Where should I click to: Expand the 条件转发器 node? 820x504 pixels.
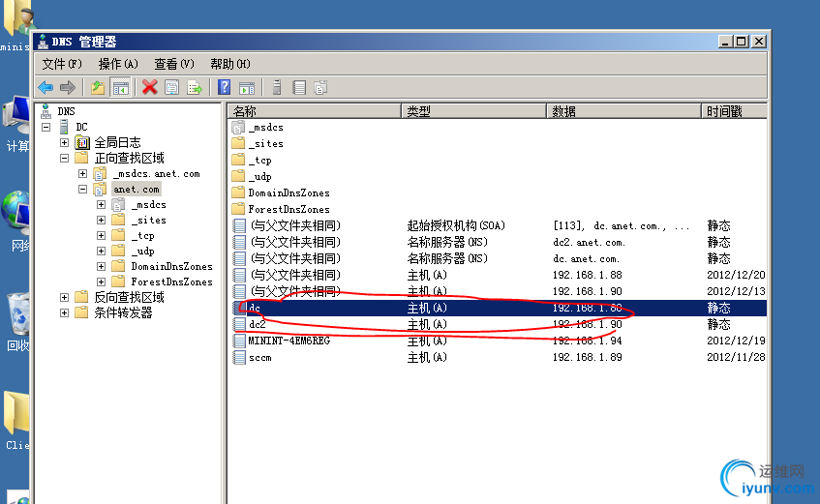tap(64, 313)
